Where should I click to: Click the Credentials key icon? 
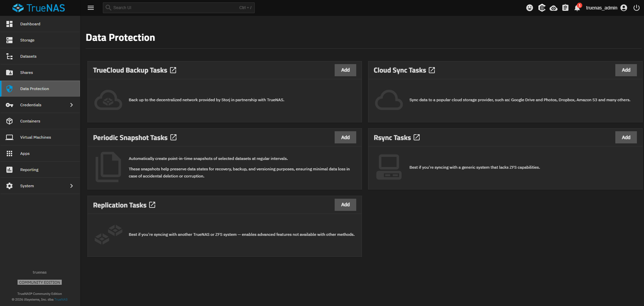pyautogui.click(x=9, y=105)
